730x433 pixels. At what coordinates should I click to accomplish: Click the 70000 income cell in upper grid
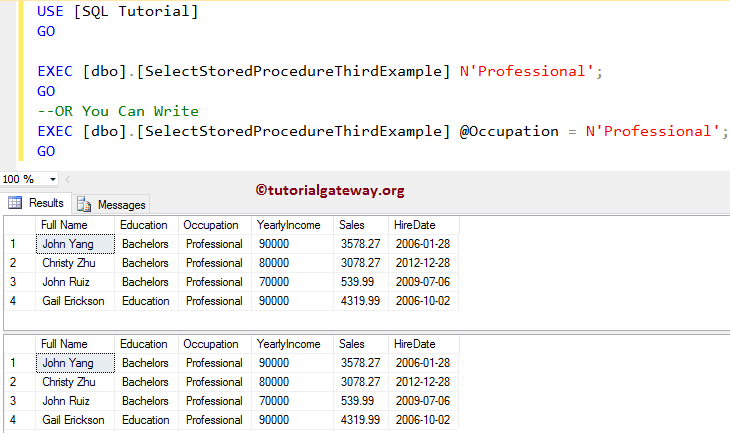click(292, 282)
